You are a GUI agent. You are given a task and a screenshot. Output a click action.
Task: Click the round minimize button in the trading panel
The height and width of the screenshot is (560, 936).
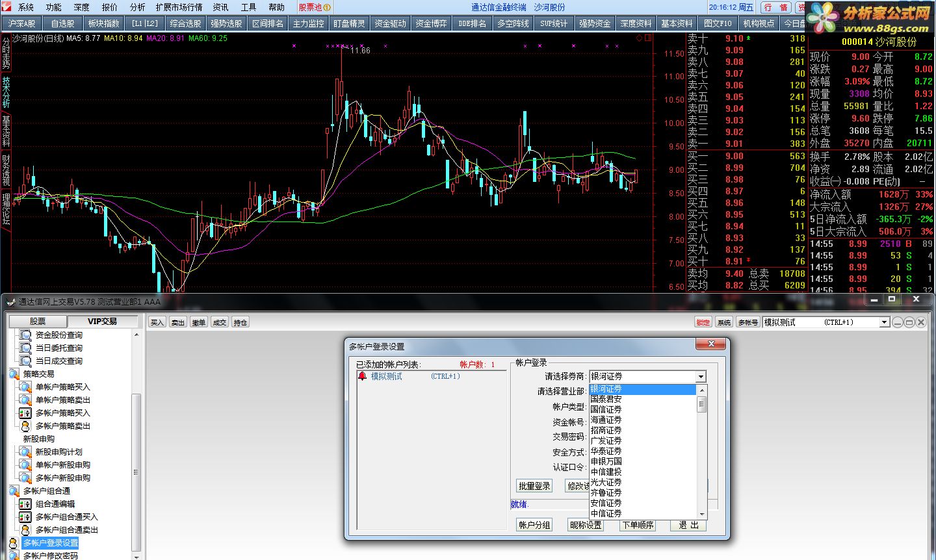click(x=898, y=322)
